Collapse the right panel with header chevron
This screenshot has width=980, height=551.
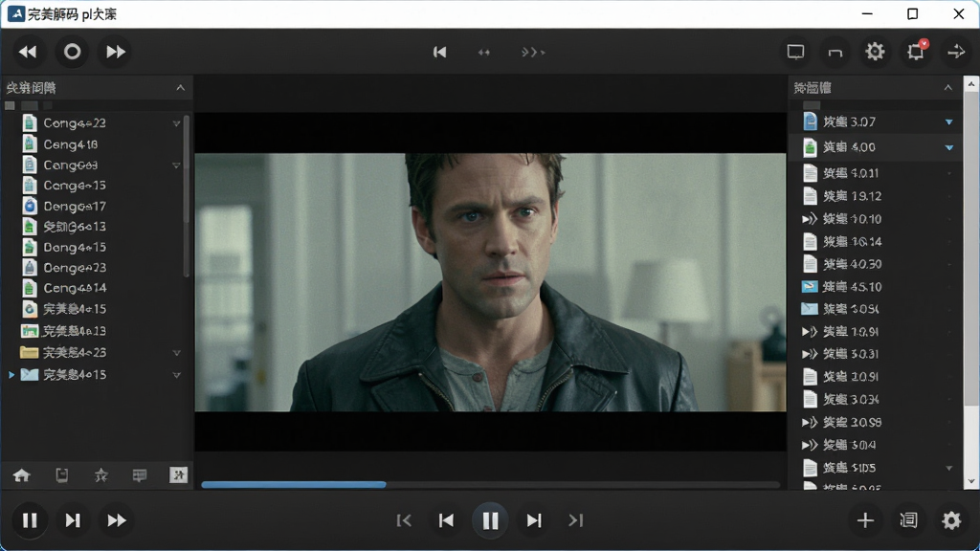(x=948, y=87)
